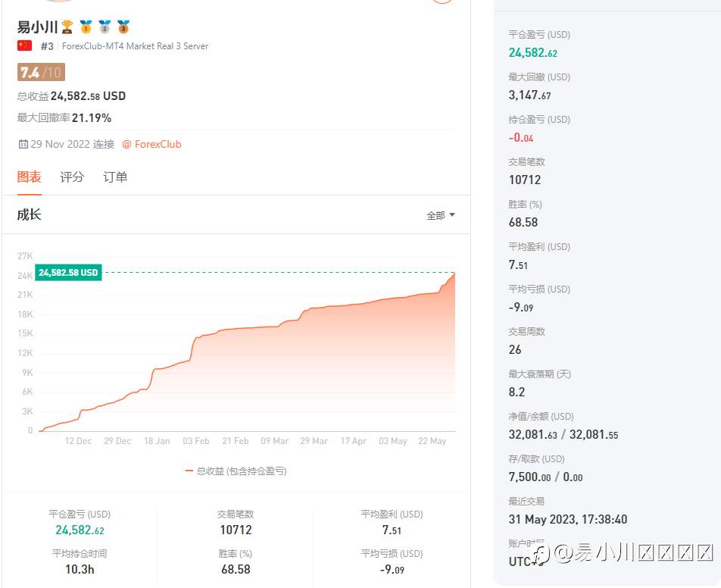Click the calendar icon before 29 Nov 2022
721x588 pixels.
tap(23, 144)
